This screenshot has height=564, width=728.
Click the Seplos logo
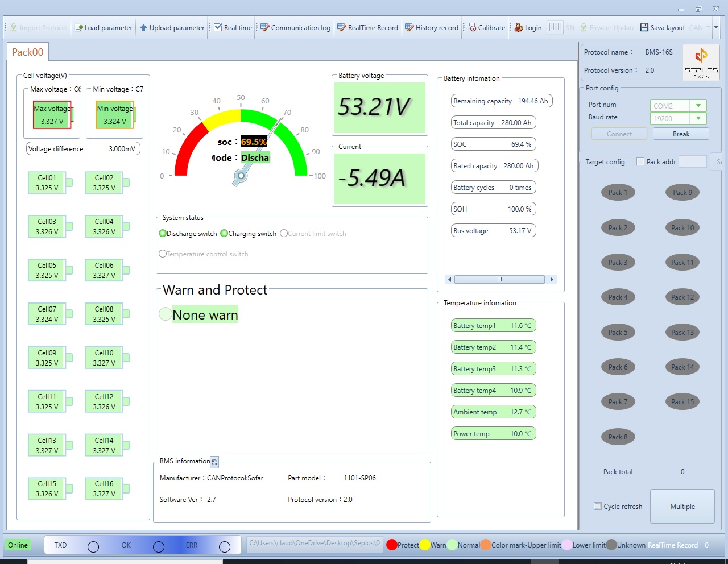(x=701, y=62)
